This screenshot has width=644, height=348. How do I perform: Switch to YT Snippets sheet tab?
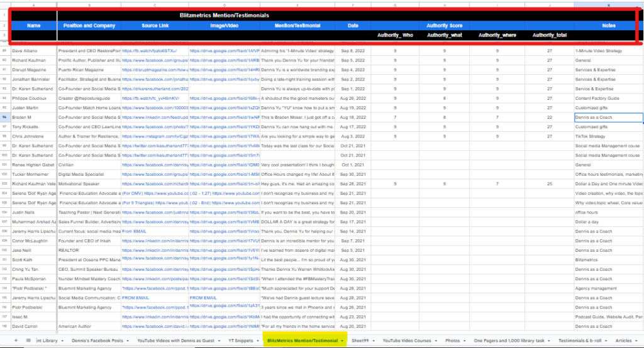coord(241,340)
